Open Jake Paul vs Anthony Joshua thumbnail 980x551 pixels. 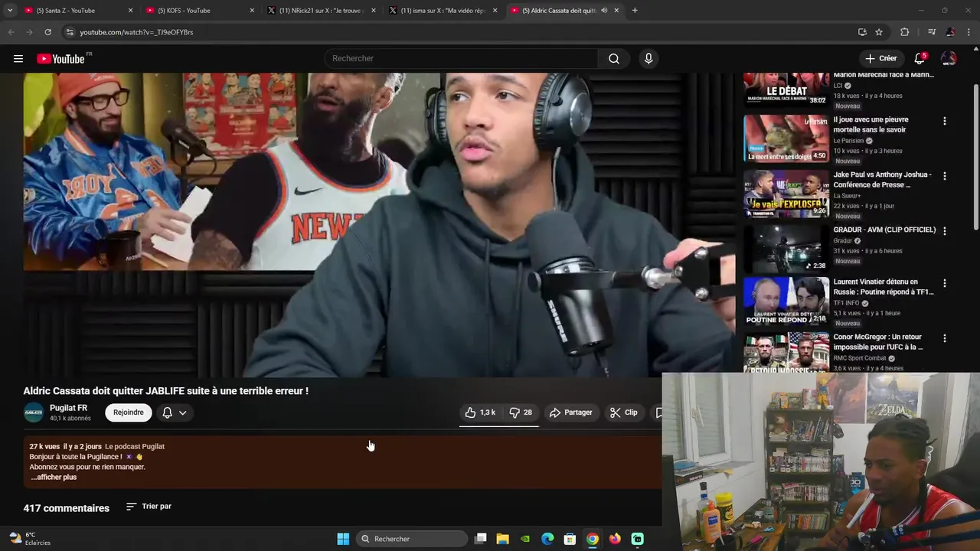[x=786, y=194]
